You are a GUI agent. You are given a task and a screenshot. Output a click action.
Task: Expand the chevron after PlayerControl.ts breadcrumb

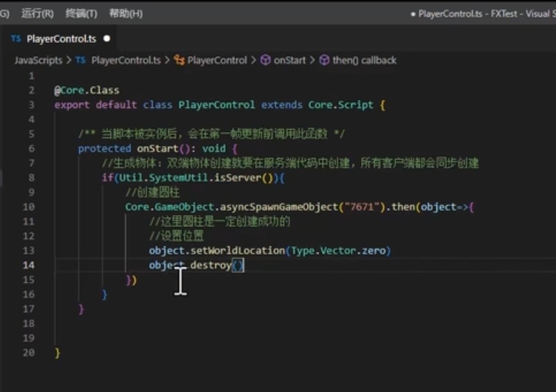(167, 60)
